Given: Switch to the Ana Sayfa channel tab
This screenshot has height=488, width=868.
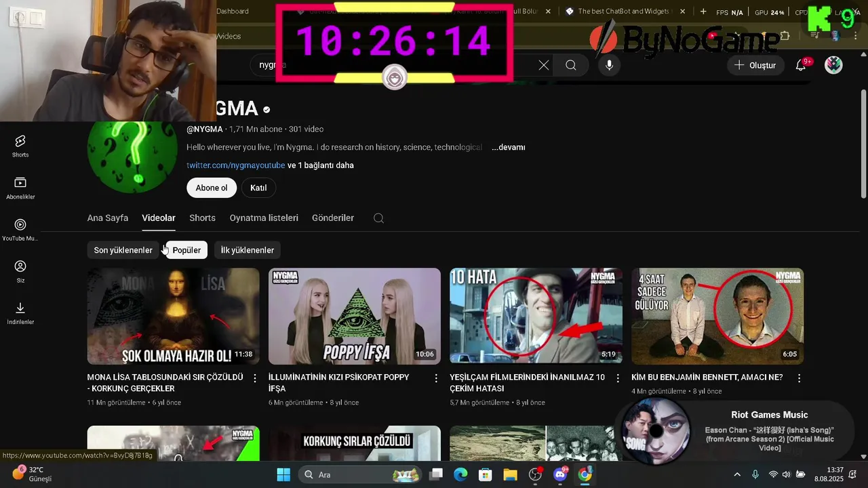Looking at the screenshot, I should pos(108,218).
